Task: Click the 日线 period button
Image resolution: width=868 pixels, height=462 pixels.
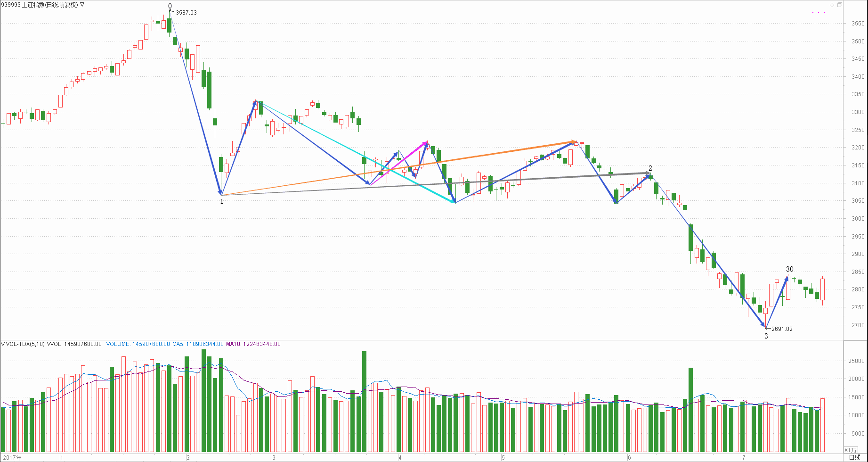Action: [x=854, y=457]
